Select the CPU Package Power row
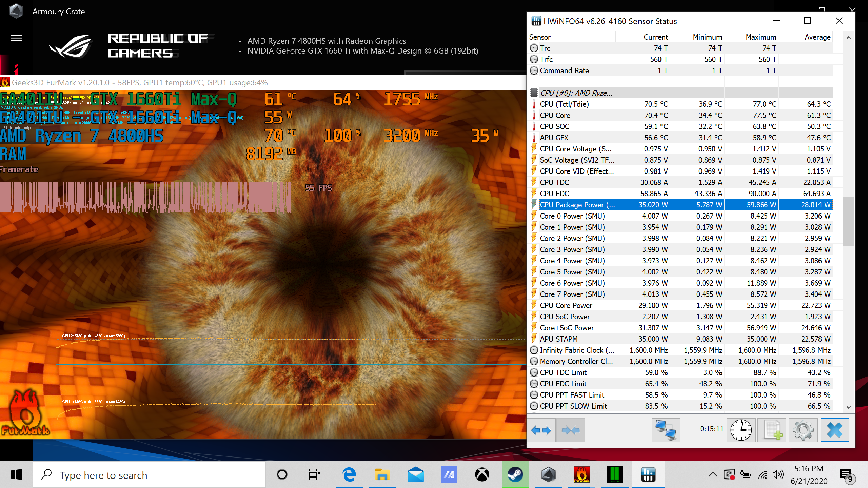 point(680,205)
